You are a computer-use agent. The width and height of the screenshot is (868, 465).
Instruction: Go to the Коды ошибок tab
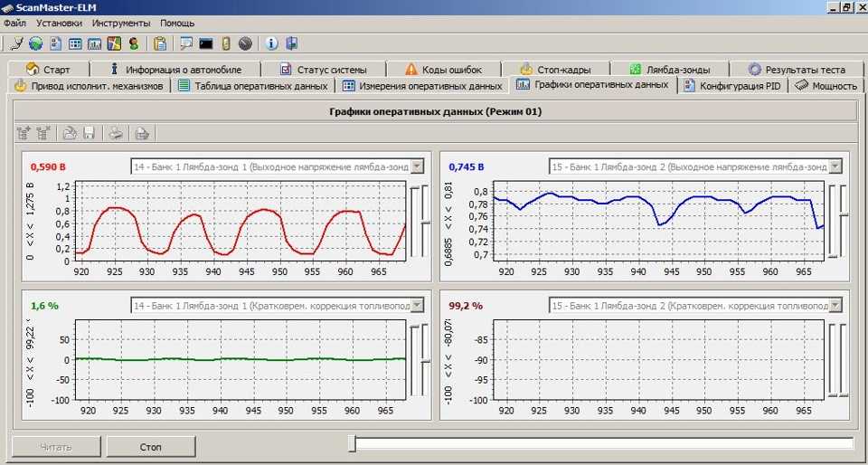443,70
